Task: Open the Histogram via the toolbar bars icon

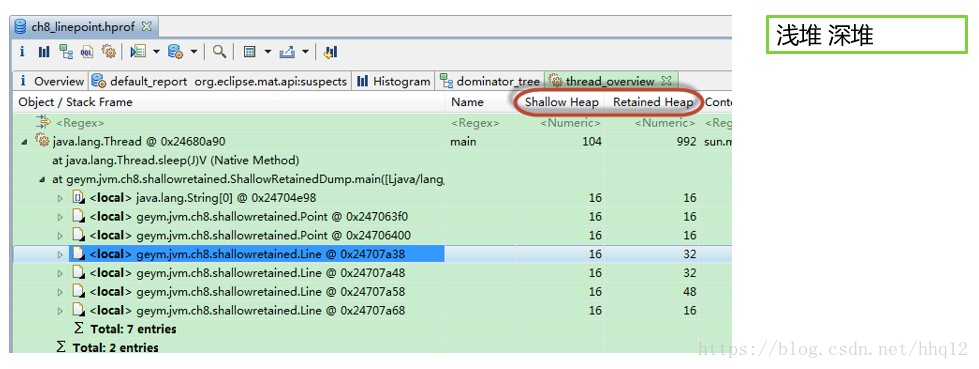Action: coord(44,52)
